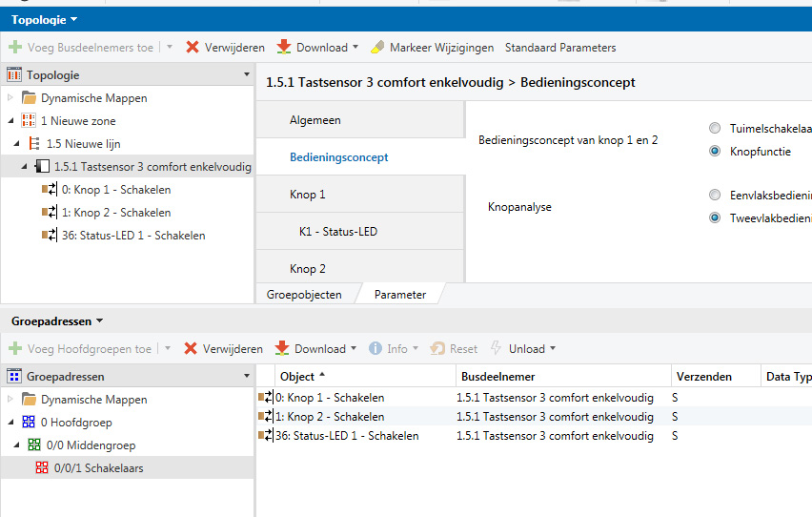Collapse the 0 Hoofdgroep tree node
Screen dimensions: 812x517
tap(11, 422)
